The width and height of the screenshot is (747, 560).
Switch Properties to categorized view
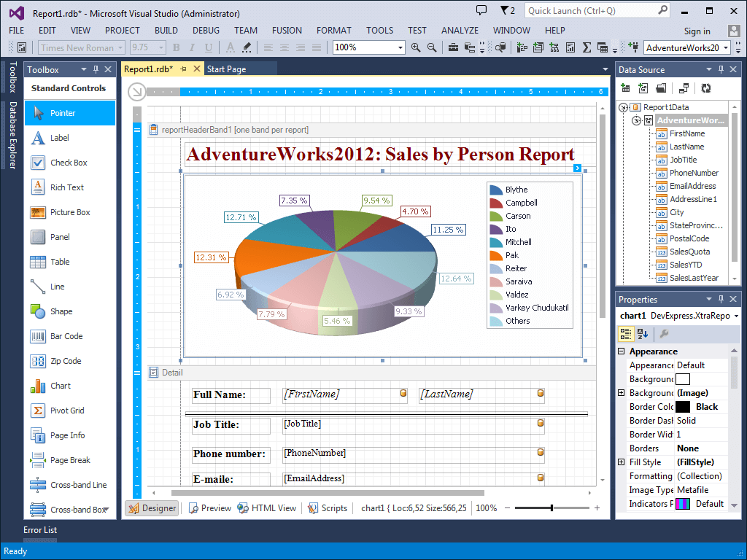625,334
